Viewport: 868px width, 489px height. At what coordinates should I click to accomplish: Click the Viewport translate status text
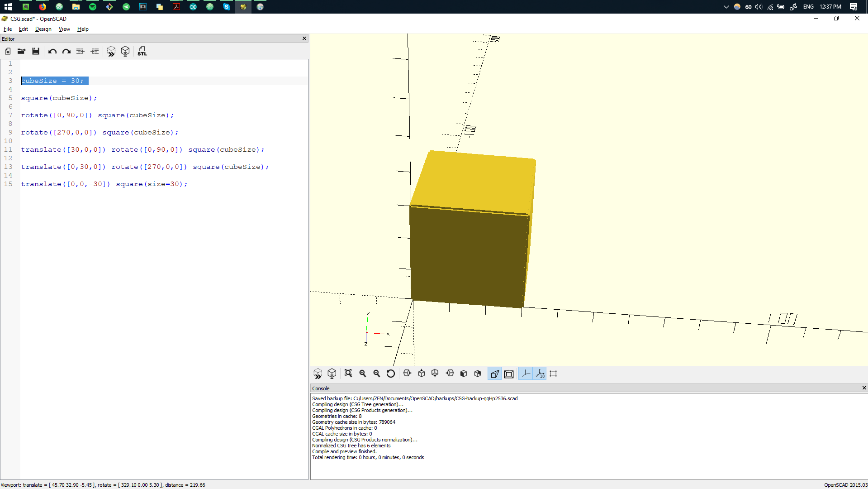pyautogui.click(x=103, y=485)
